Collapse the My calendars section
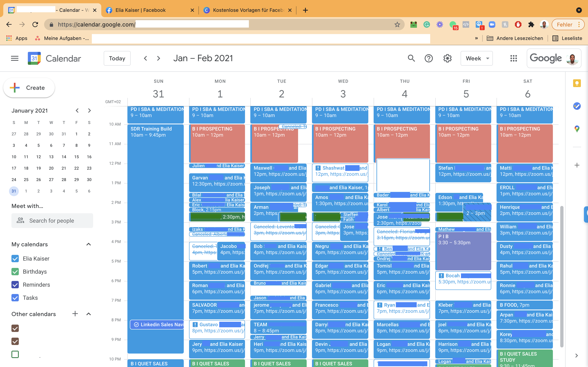588x367 pixels. [x=89, y=244]
